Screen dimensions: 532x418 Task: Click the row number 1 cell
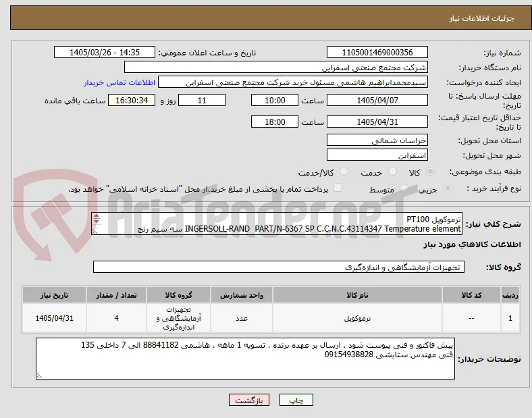[x=510, y=318]
